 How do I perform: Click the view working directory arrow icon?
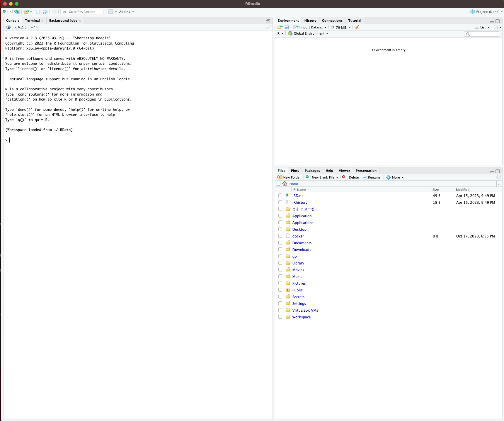click(x=38, y=27)
